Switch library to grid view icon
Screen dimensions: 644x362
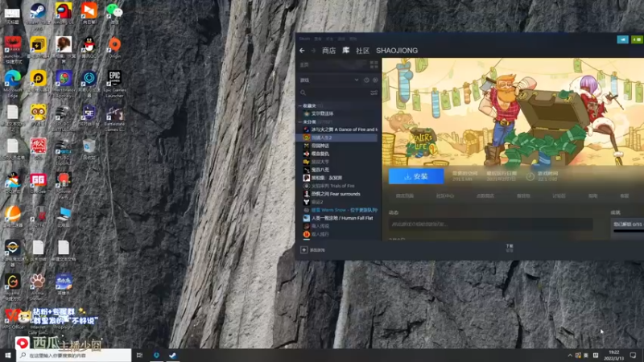374,65
